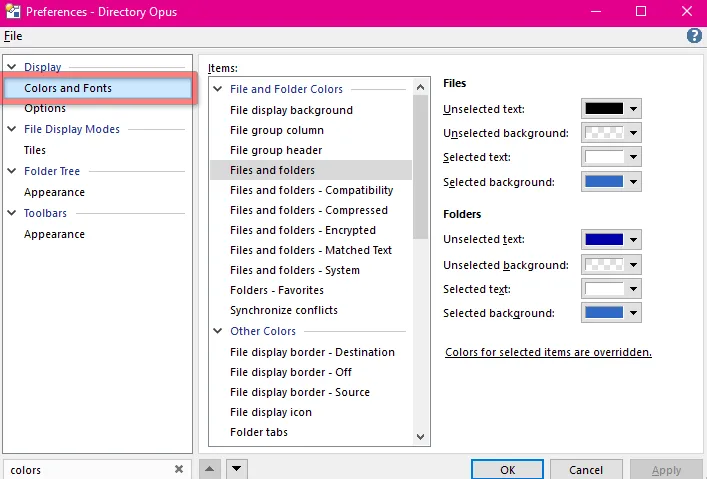The height and width of the screenshot is (479, 707).
Task: Click the OK button
Action: coord(507,470)
